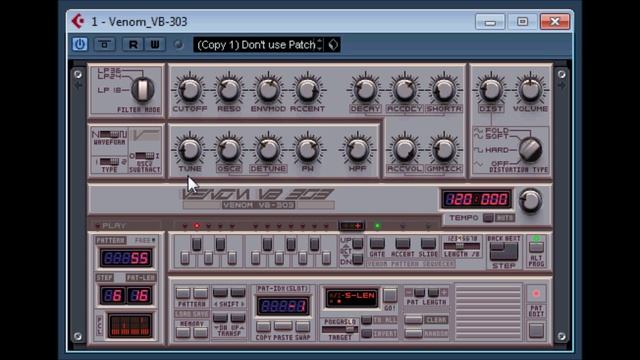Image resolution: width=640 pixels, height=360 pixels.
Task: Click the octave UP button
Action: (358, 243)
